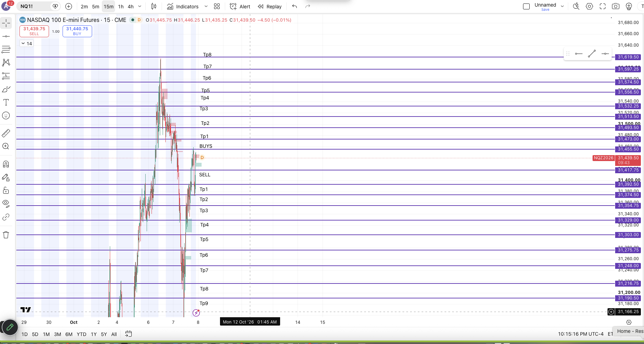Screen dimensions: 644x344
Task: Pick the ruler measure tool
Action: click(6, 133)
